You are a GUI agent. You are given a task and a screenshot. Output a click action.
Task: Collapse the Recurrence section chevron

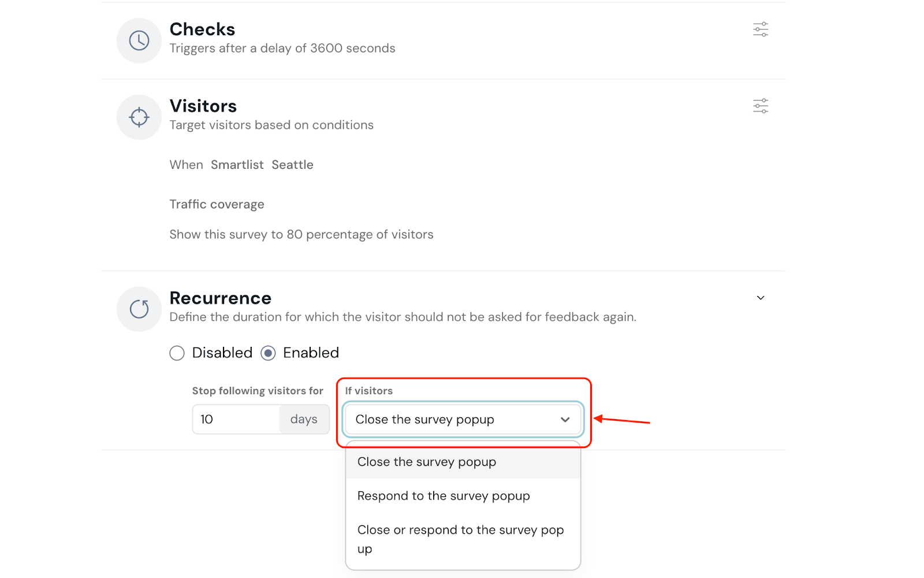pos(761,298)
